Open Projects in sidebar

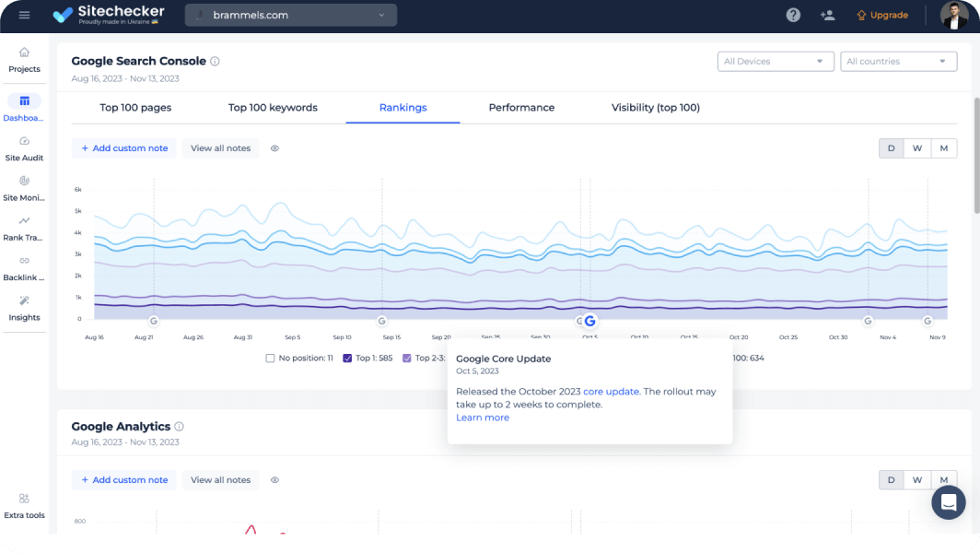click(x=24, y=60)
